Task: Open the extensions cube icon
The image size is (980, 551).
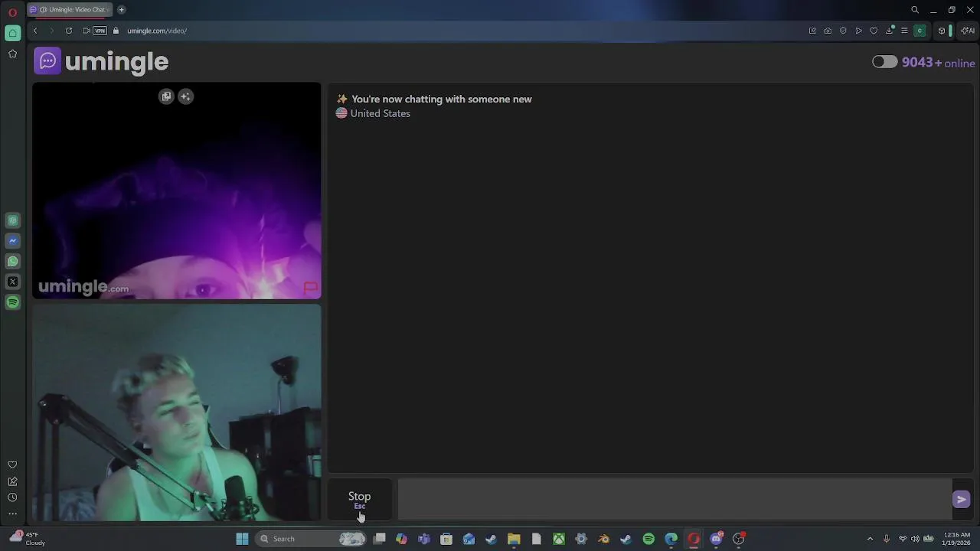Action: [x=942, y=31]
